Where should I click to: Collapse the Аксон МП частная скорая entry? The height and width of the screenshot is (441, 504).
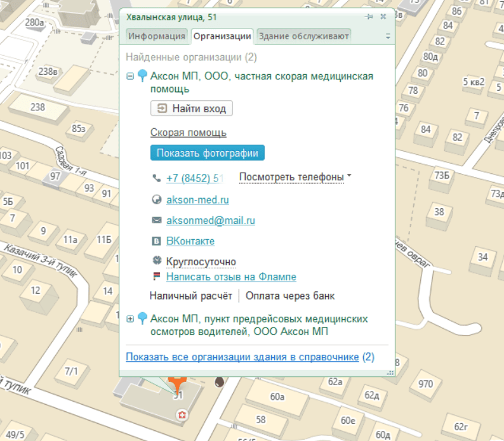(x=130, y=77)
